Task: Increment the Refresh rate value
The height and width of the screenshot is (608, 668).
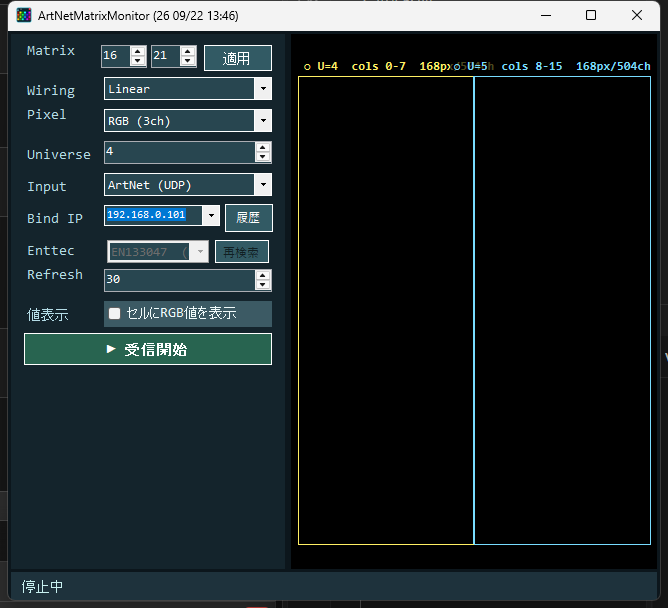Action: [x=263, y=276]
